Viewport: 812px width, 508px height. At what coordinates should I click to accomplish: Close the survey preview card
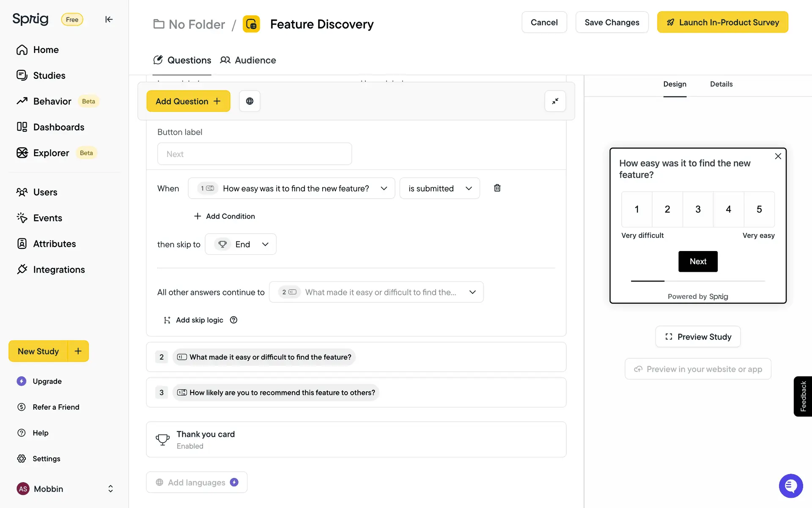pyautogui.click(x=778, y=156)
